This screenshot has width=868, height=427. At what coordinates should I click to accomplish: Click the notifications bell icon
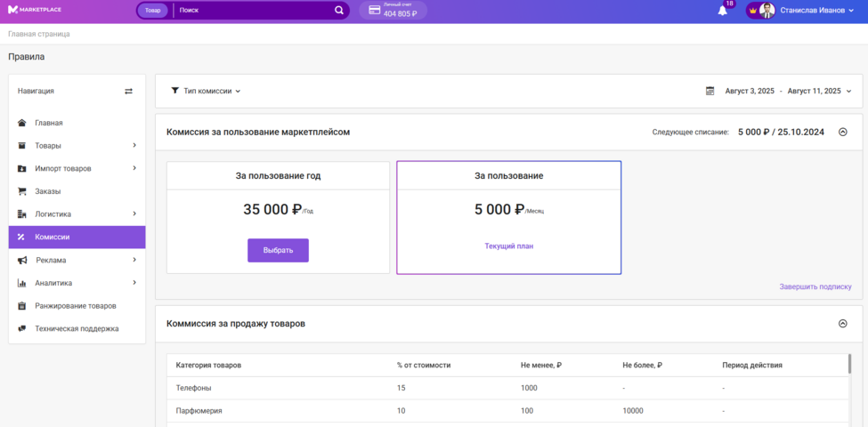tap(722, 11)
